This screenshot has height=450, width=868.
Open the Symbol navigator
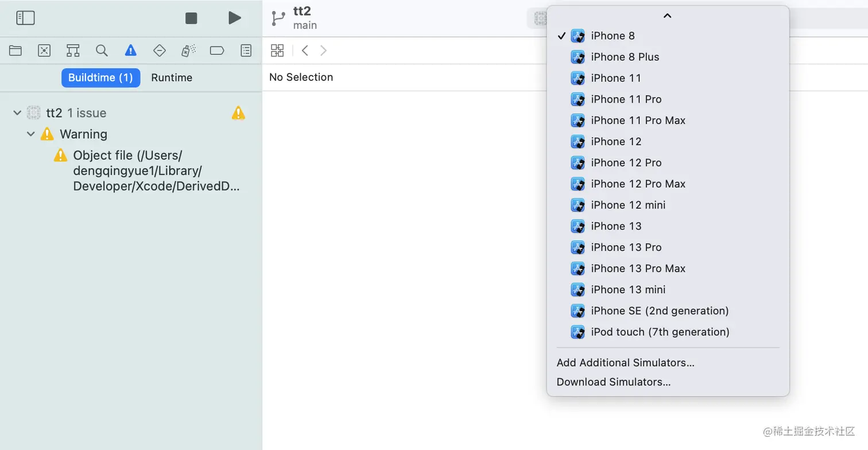tap(73, 51)
